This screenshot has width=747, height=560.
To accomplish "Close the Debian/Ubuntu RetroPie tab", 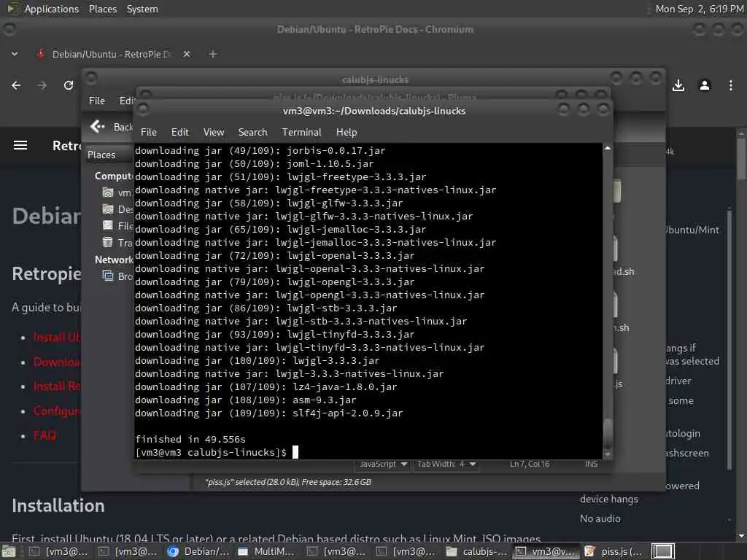I will click(187, 54).
